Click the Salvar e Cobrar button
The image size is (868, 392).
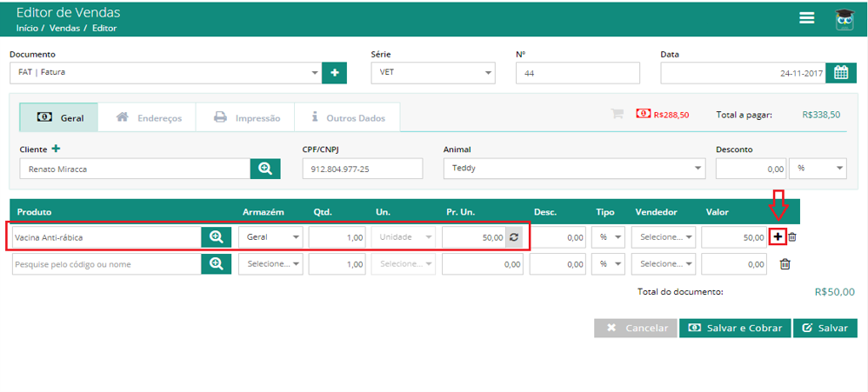click(x=735, y=328)
